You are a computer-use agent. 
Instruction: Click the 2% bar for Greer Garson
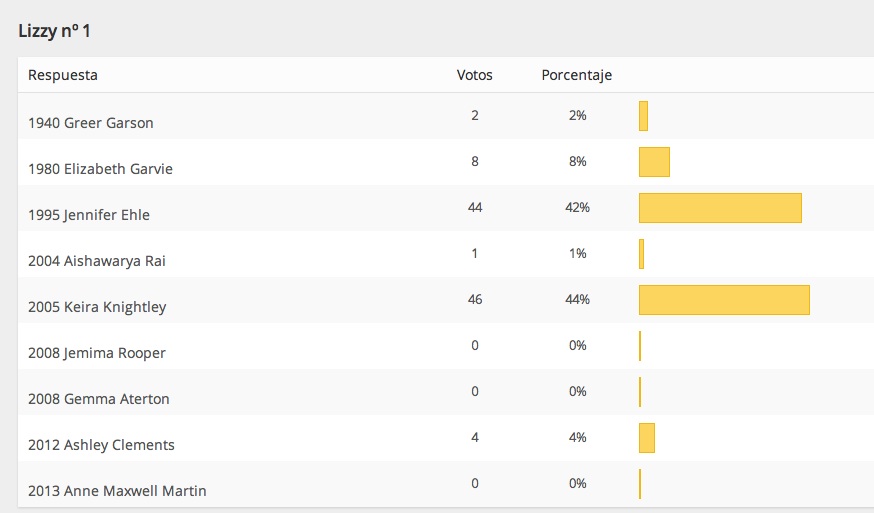[644, 116]
